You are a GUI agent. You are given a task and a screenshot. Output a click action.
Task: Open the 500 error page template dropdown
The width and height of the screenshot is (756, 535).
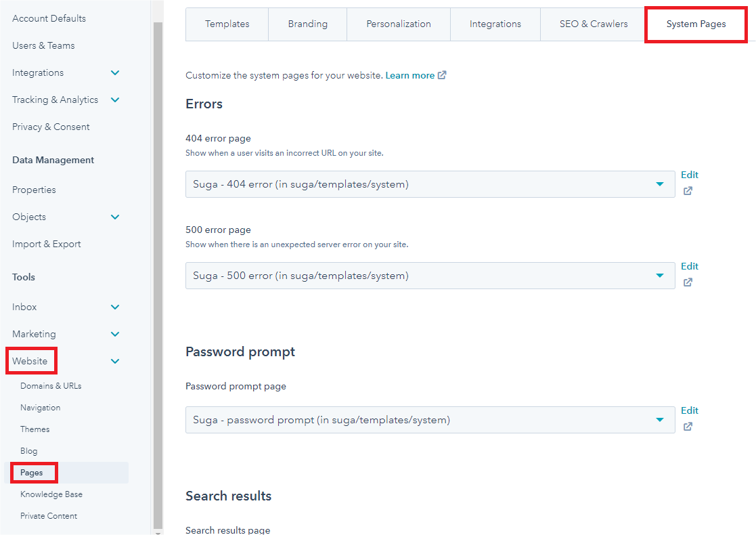click(x=430, y=276)
